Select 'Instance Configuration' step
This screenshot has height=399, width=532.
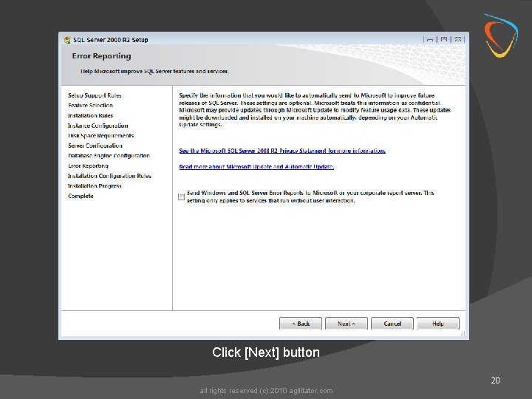tap(98, 126)
